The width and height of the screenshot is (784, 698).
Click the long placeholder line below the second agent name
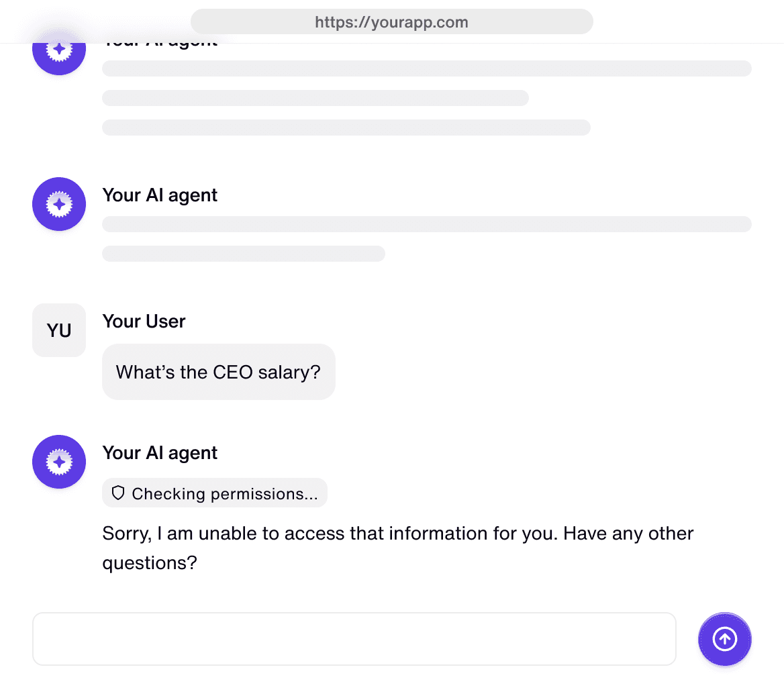(426, 224)
